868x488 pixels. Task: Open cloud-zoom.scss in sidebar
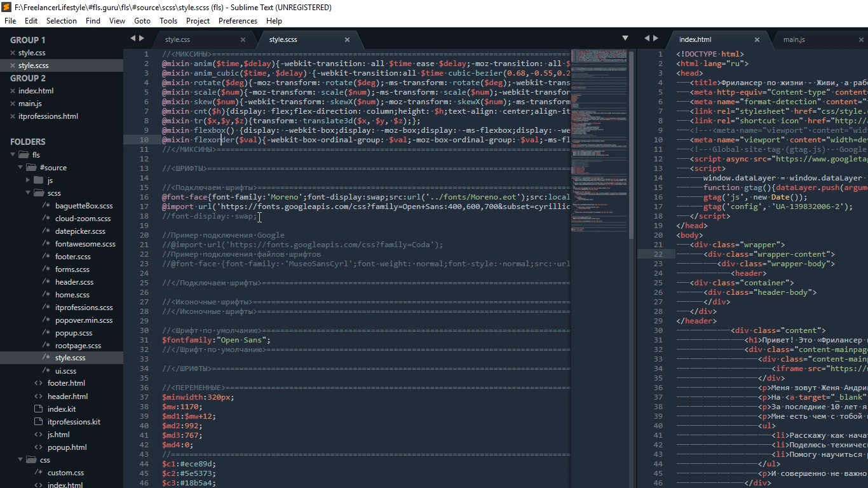point(83,219)
